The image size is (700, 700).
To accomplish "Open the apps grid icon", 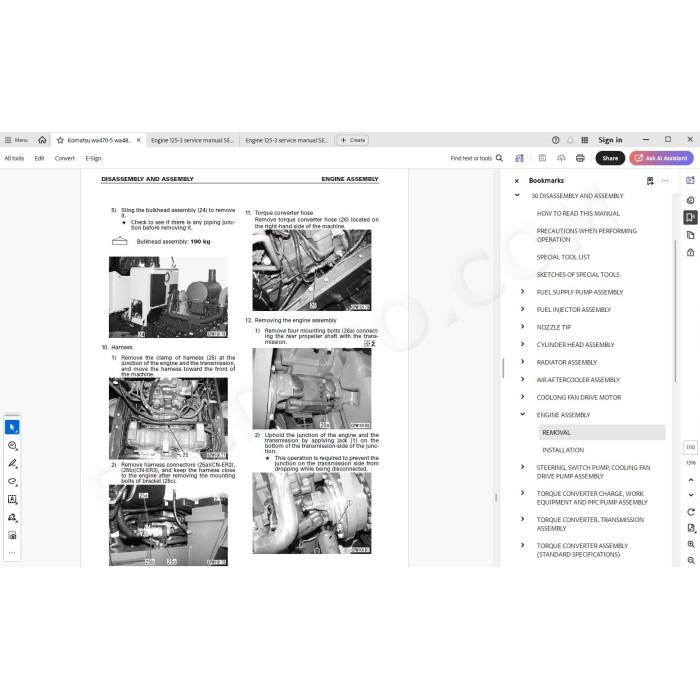I will point(584,140).
